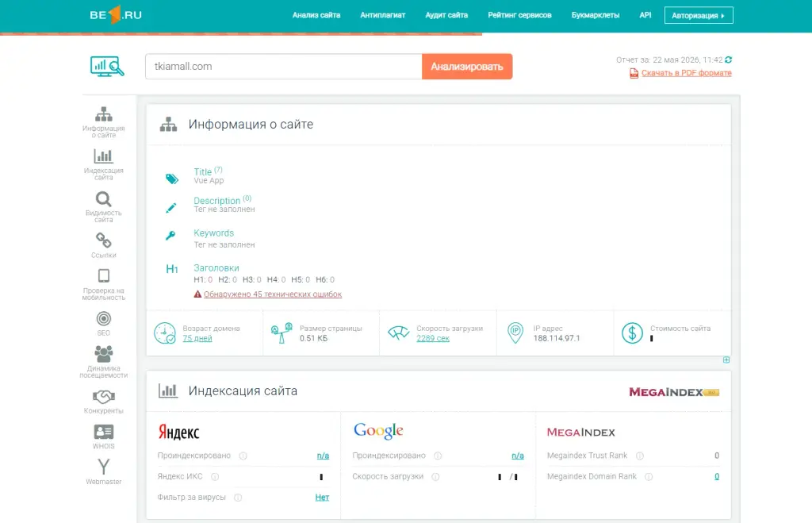The height and width of the screenshot is (523, 812).
Task: Open the Авторизация dropdown button
Action: click(699, 15)
